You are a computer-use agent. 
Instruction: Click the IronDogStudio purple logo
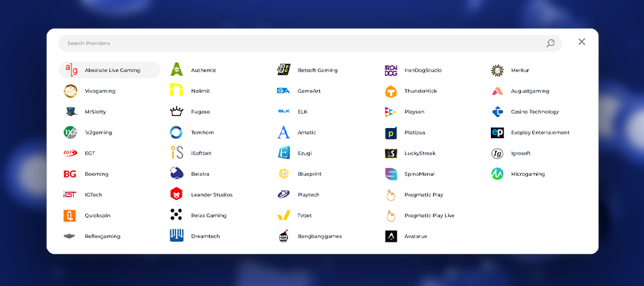[x=391, y=71]
